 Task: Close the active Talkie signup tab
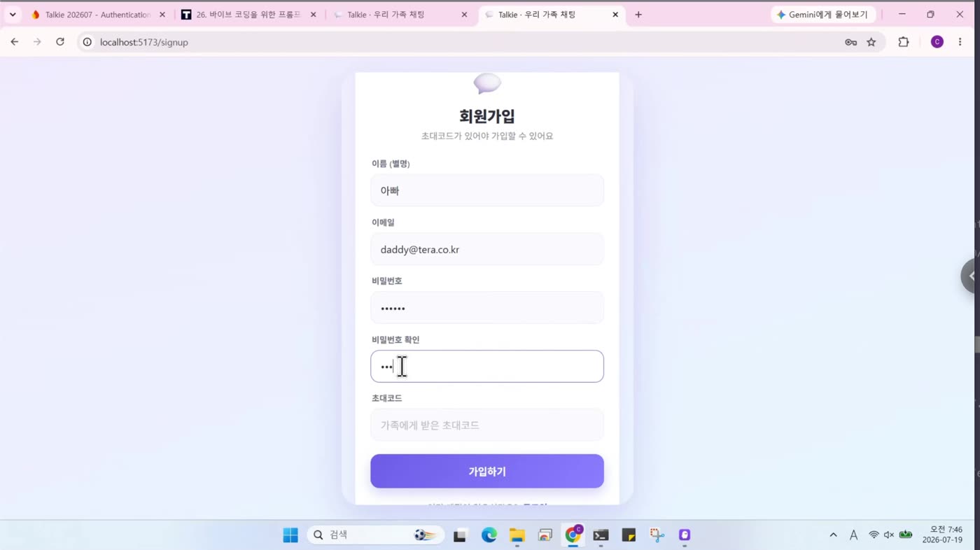point(615,15)
